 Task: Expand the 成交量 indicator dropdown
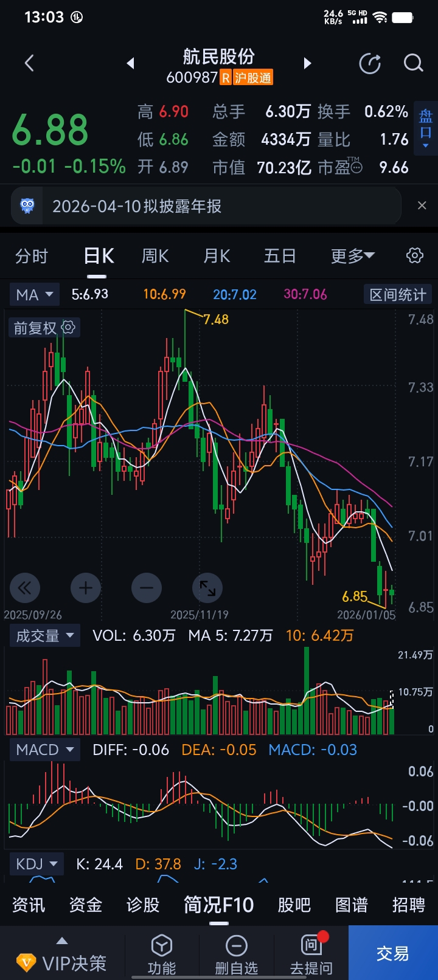click(x=45, y=636)
